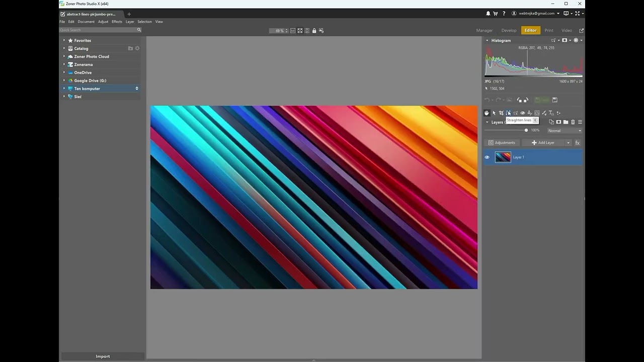Select the Crop tool
Image resolution: width=644 pixels, height=362 pixels.
click(x=501, y=113)
